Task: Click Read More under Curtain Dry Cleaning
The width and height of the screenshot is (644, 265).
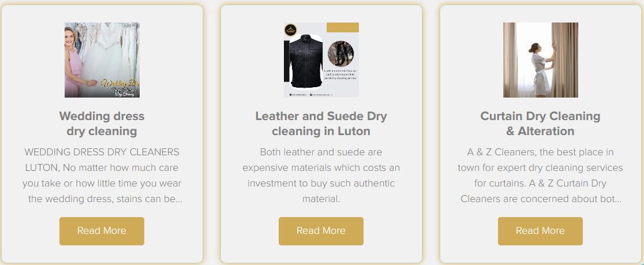Action: [x=541, y=231]
